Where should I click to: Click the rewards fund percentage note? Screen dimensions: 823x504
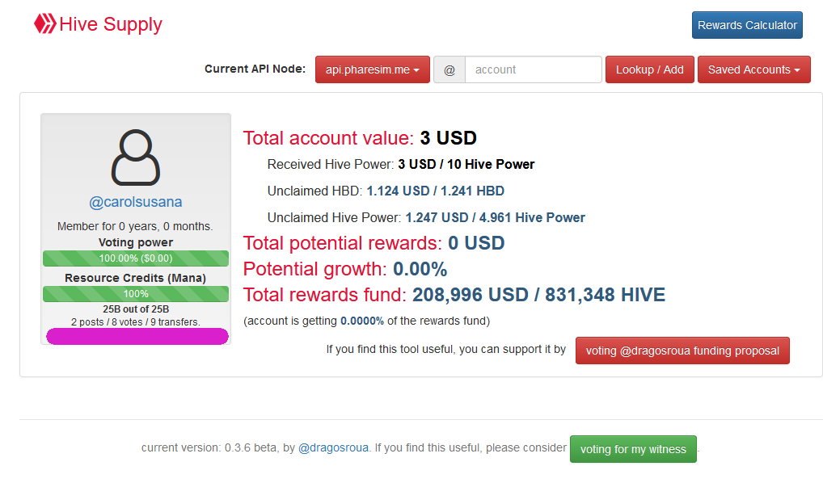(x=366, y=321)
